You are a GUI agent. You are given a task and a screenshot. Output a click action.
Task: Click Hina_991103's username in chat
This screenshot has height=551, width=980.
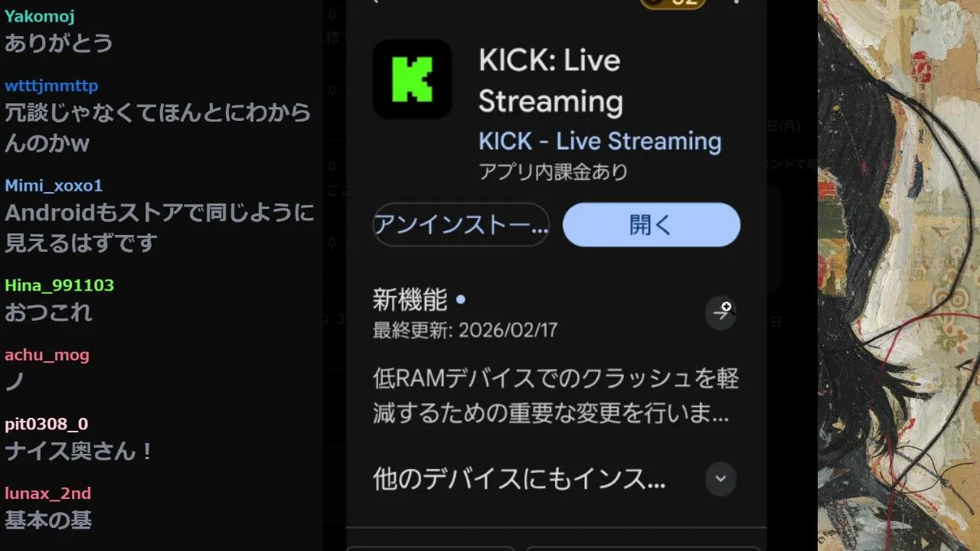point(59,285)
